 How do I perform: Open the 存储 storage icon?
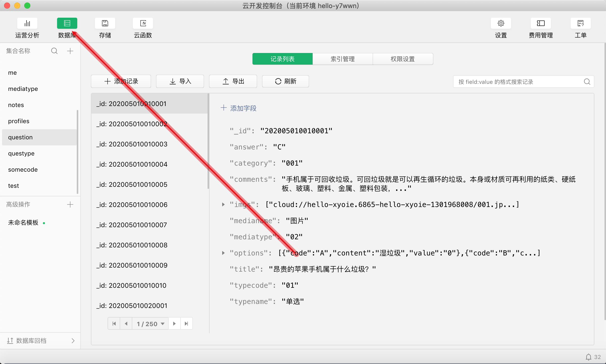105,23
